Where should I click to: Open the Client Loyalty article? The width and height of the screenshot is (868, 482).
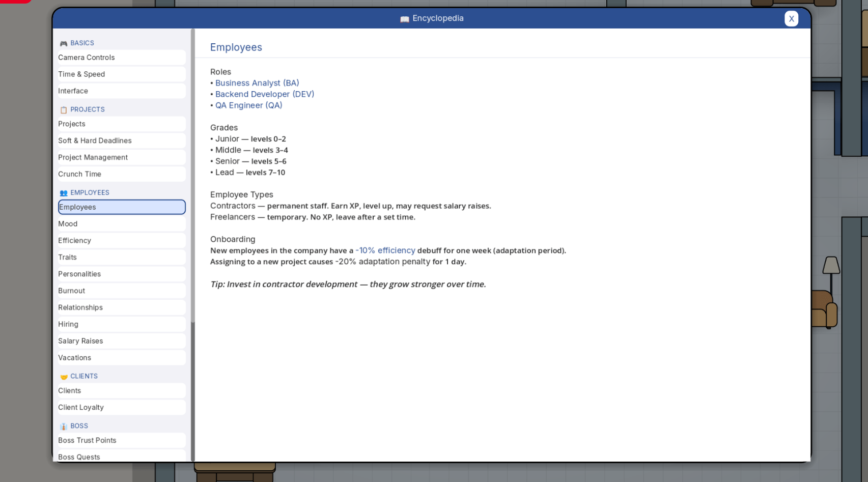point(122,408)
